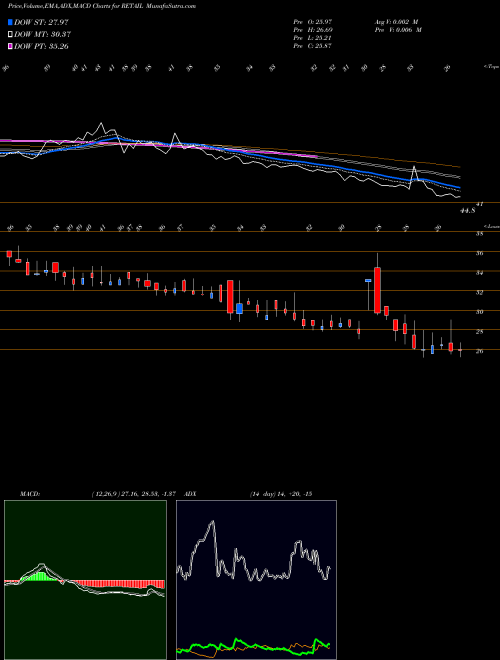Click the 'Pre H: 26.69' value
500x660 pixels.
[x=313, y=30]
